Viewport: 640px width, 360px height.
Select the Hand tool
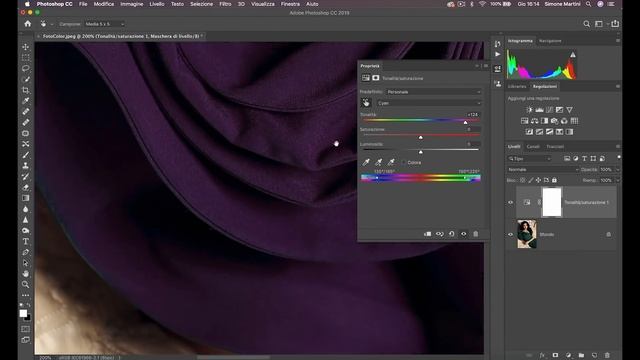click(25, 273)
